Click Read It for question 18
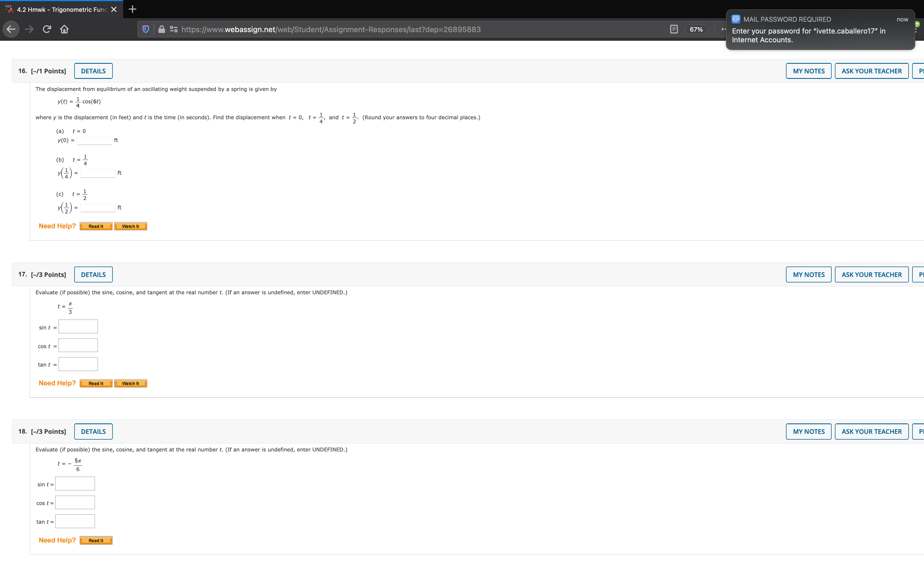This screenshot has height=577, width=924. point(96,540)
